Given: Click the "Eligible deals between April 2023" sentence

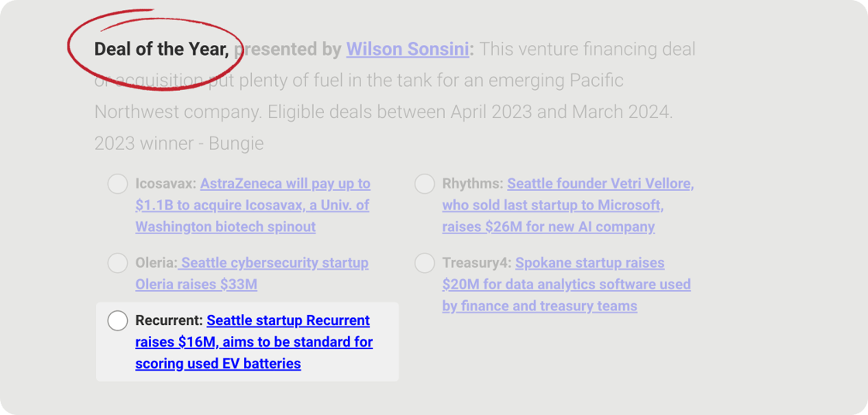Looking at the screenshot, I should [469, 112].
